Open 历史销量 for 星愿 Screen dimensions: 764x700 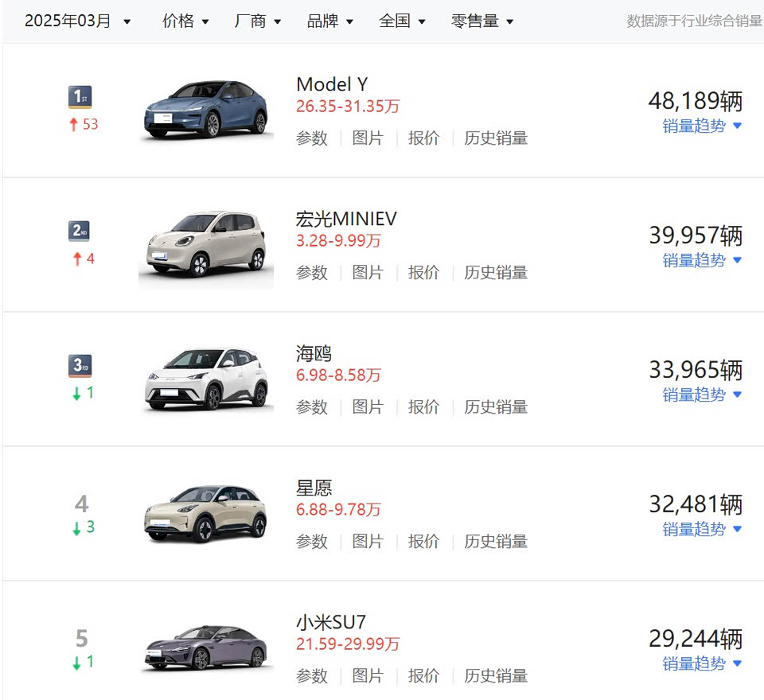pyautogui.click(x=496, y=542)
